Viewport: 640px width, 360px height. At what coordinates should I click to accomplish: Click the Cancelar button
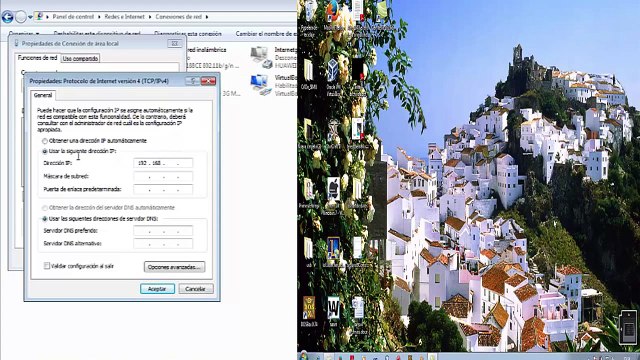pos(196,289)
